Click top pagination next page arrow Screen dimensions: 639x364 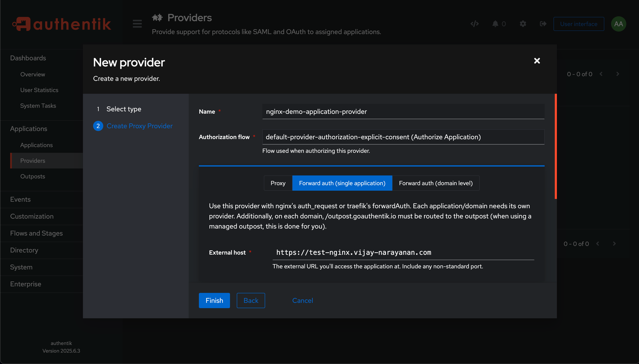618,74
